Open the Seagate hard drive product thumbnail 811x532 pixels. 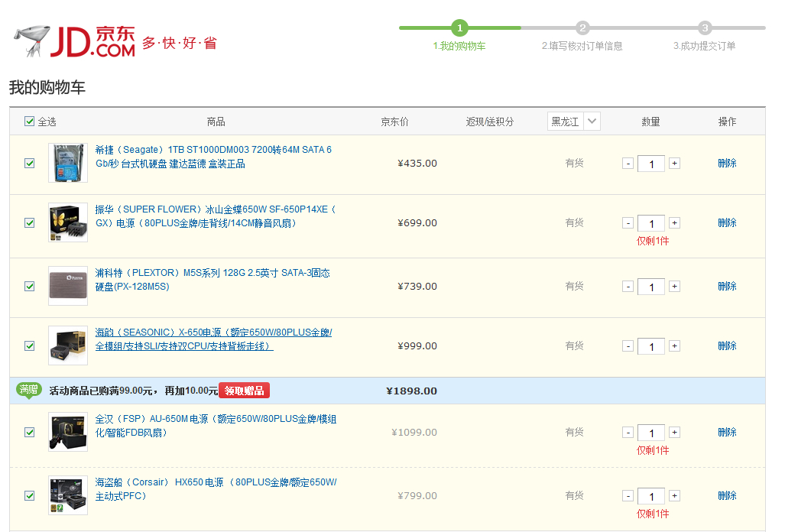67,163
